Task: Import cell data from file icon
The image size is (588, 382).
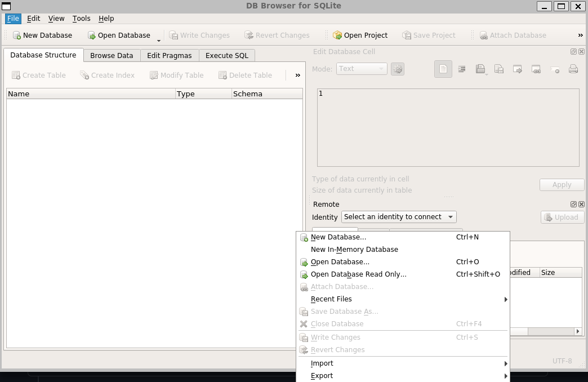Action: 479,69
